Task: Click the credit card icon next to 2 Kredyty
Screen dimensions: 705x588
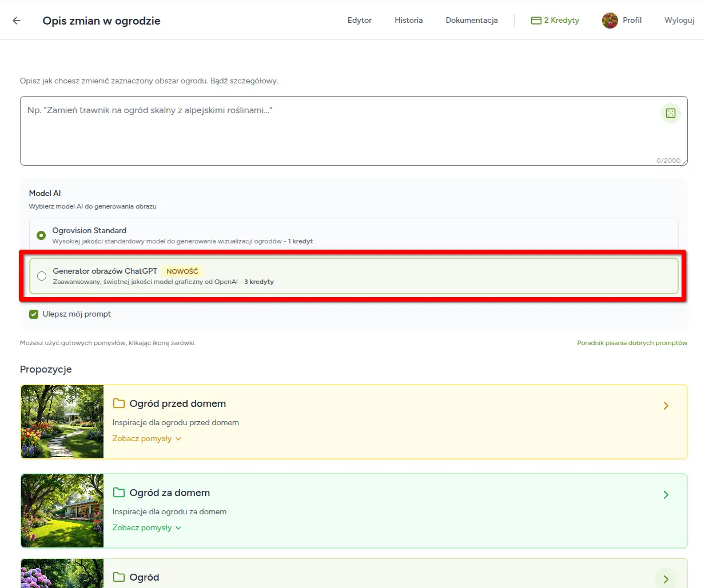Action: click(x=536, y=20)
